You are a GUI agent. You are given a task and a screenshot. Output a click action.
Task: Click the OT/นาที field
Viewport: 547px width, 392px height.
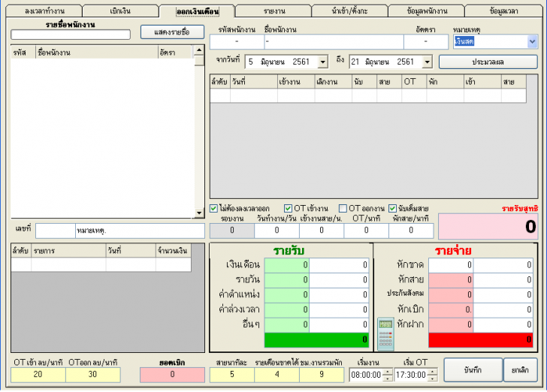point(367,231)
